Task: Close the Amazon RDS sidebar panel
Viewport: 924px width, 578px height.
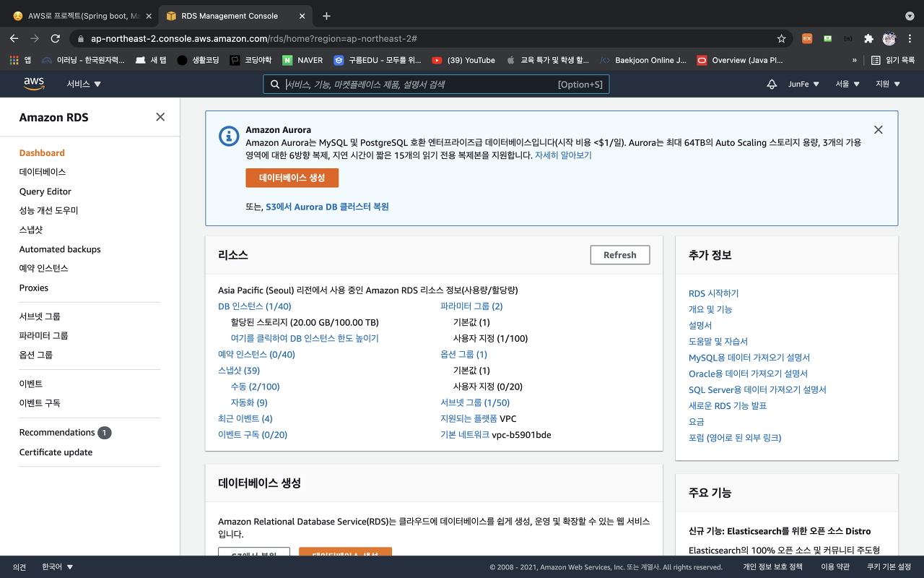Action: [160, 117]
